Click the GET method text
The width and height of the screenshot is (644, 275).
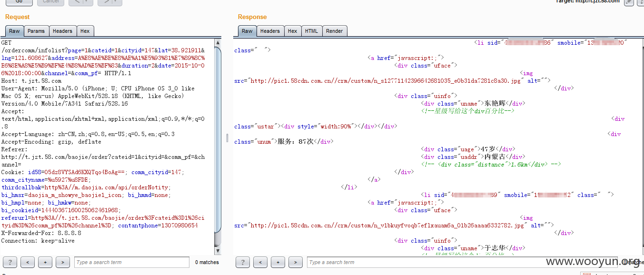point(6,43)
